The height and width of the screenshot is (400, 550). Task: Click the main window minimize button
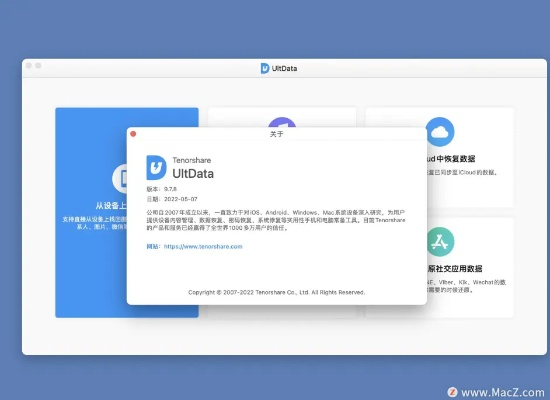click(x=38, y=66)
